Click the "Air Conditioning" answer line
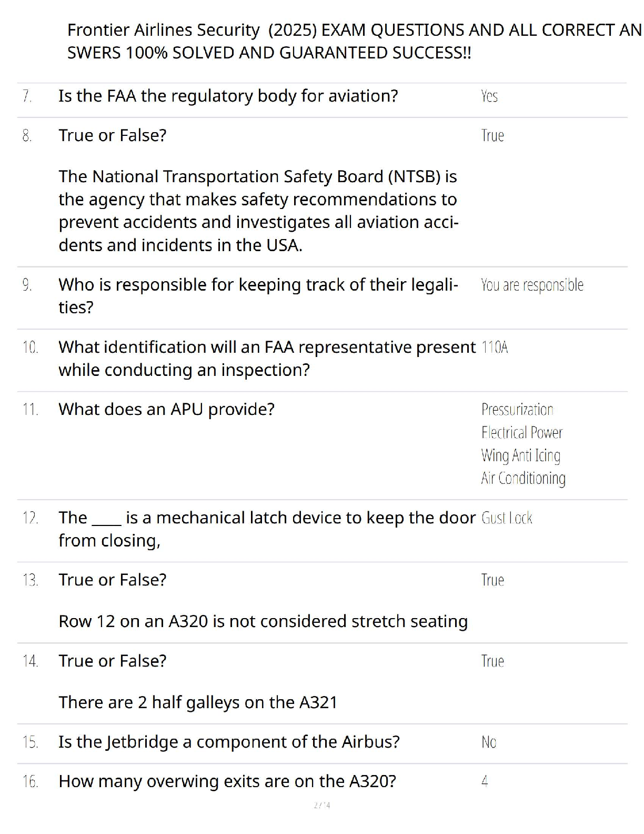Image resolution: width=644 pixels, height=834 pixels. (x=524, y=478)
